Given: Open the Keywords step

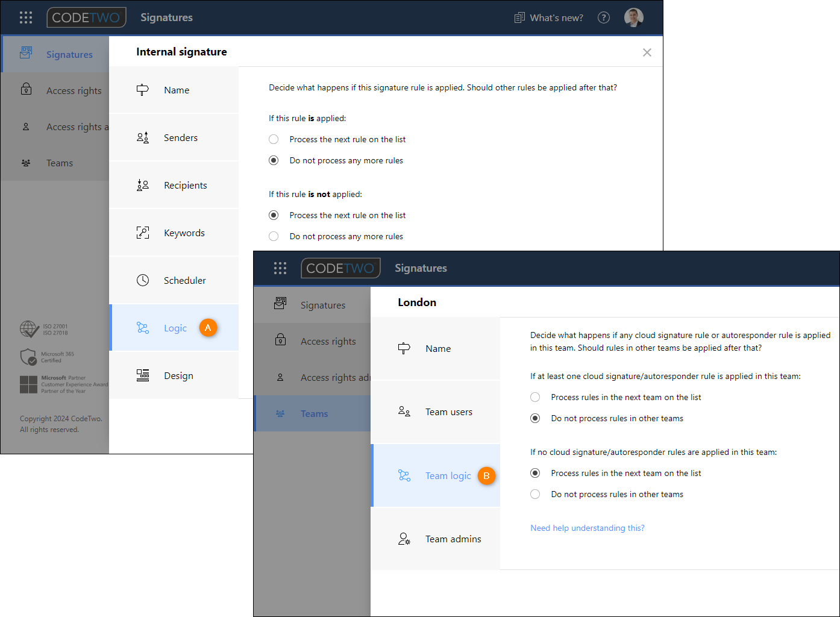Looking at the screenshot, I should [x=174, y=233].
